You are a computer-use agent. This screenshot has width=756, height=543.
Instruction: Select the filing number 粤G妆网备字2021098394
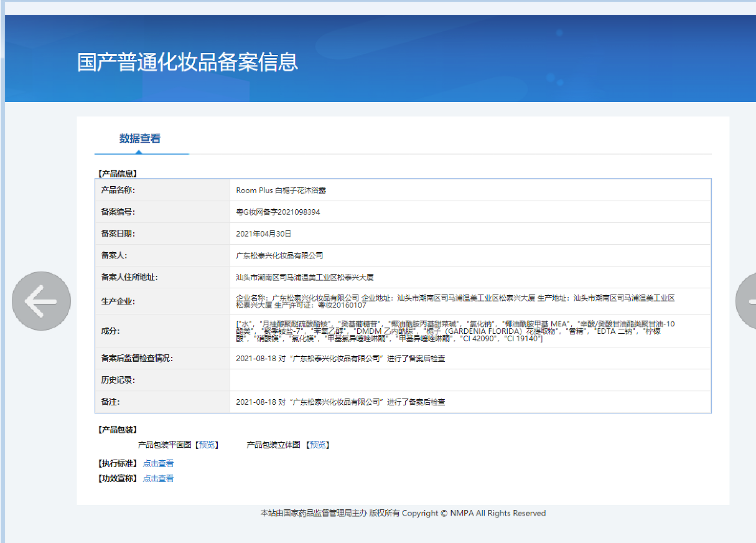pyautogui.click(x=278, y=212)
